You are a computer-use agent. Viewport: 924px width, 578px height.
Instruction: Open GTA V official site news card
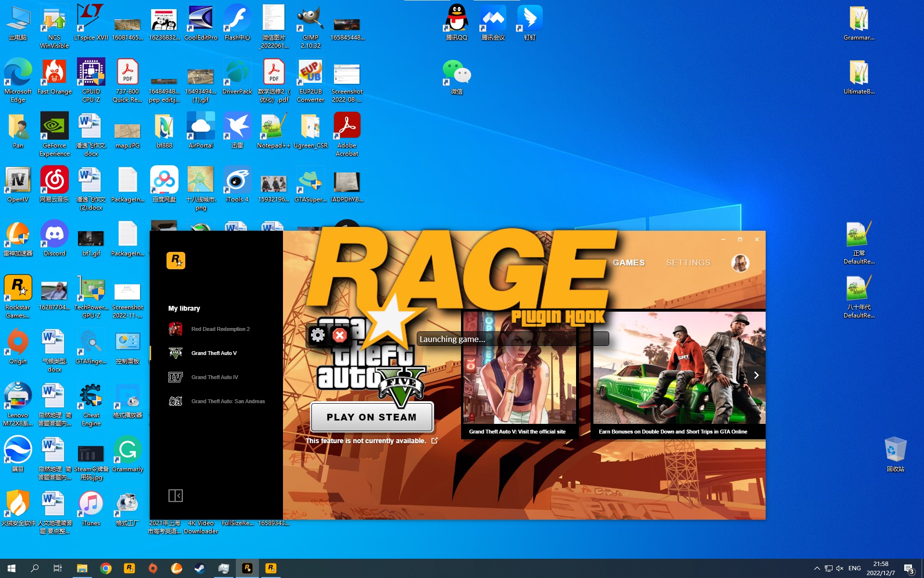point(519,381)
